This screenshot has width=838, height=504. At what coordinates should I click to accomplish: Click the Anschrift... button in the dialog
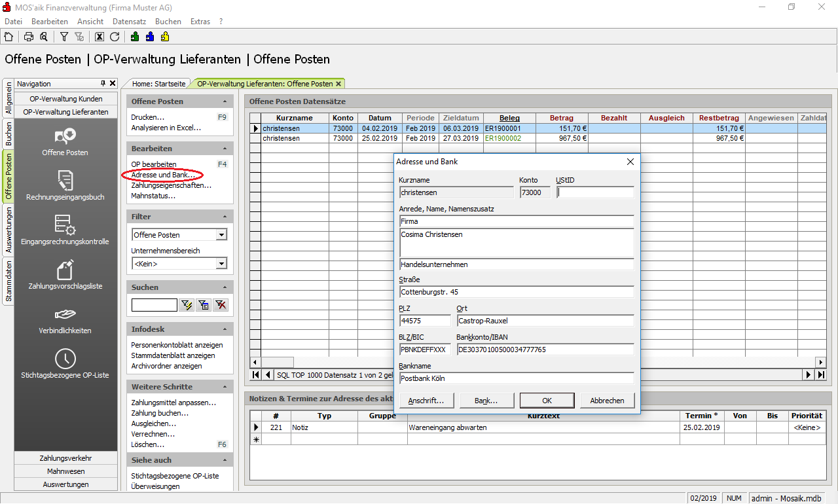[x=426, y=401]
